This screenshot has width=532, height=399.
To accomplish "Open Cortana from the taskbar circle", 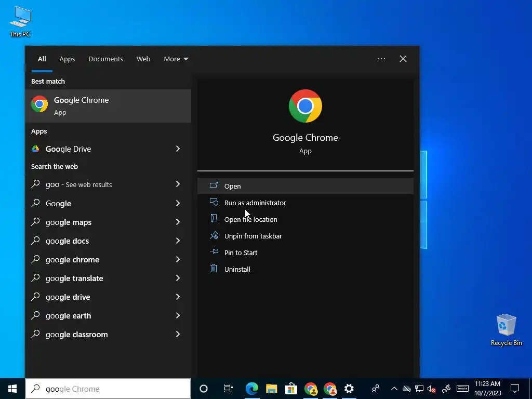I will 204,389.
